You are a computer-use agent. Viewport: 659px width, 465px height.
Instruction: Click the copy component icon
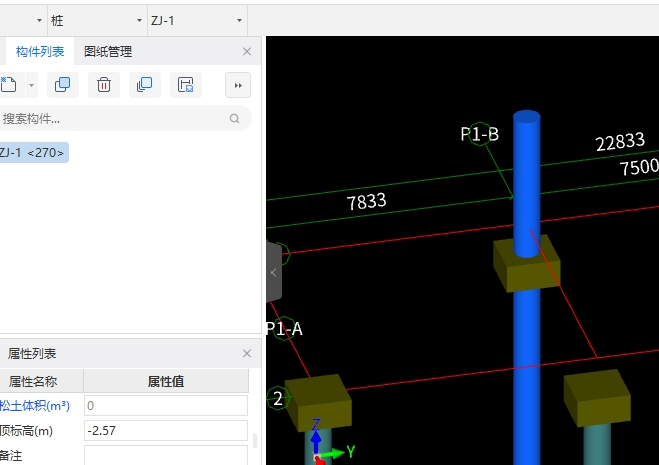click(63, 85)
